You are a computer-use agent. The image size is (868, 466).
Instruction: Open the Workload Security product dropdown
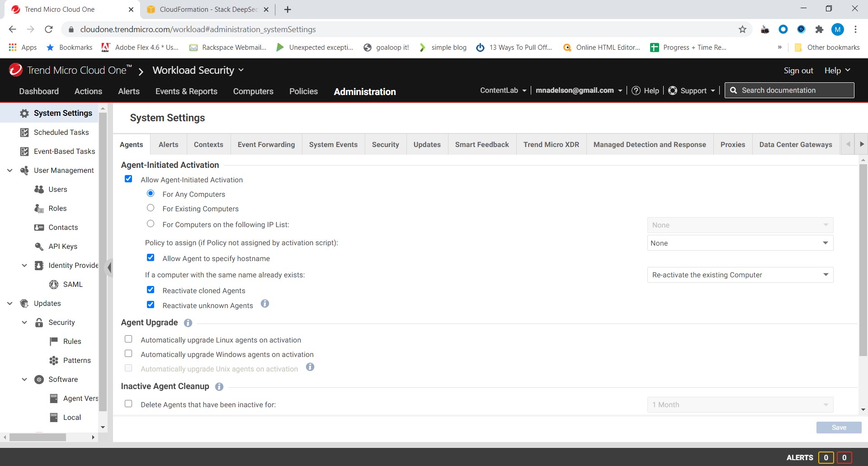pos(198,70)
